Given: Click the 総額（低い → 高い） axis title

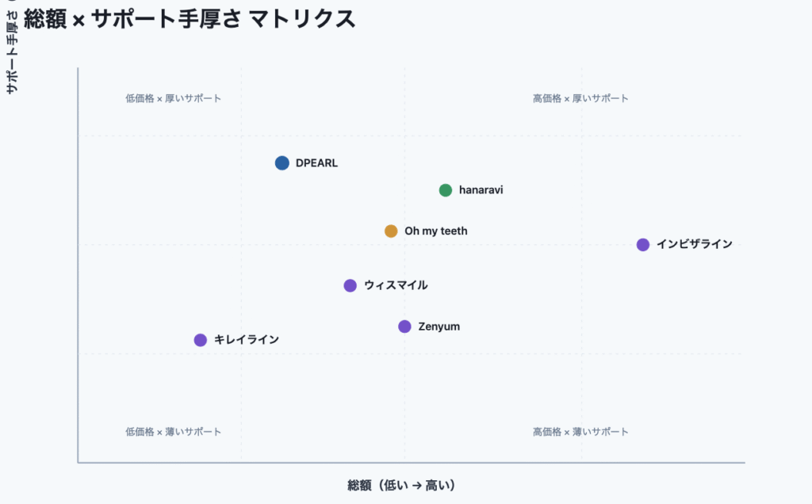Looking at the screenshot, I should coord(401,485).
